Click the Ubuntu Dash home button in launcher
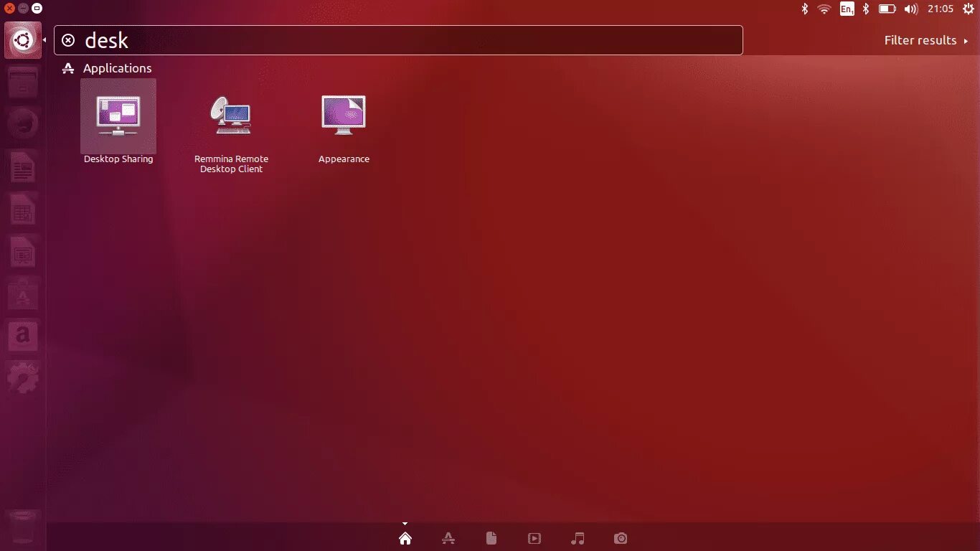 click(23, 40)
